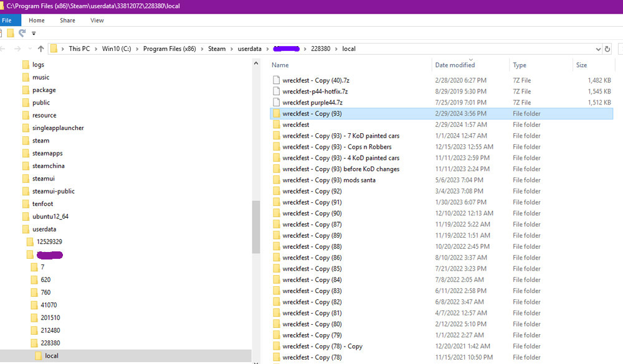Click the folder icon at start of address bar
This screenshot has width=623, height=364.
click(54, 49)
